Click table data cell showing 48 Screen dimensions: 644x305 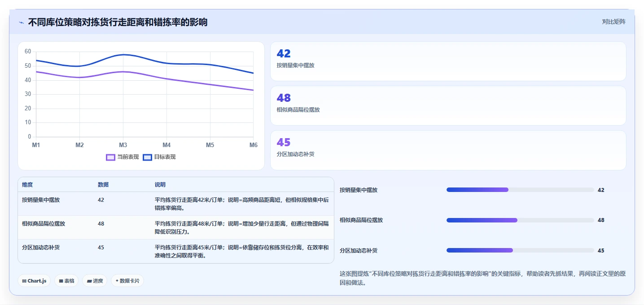pyautogui.click(x=101, y=223)
